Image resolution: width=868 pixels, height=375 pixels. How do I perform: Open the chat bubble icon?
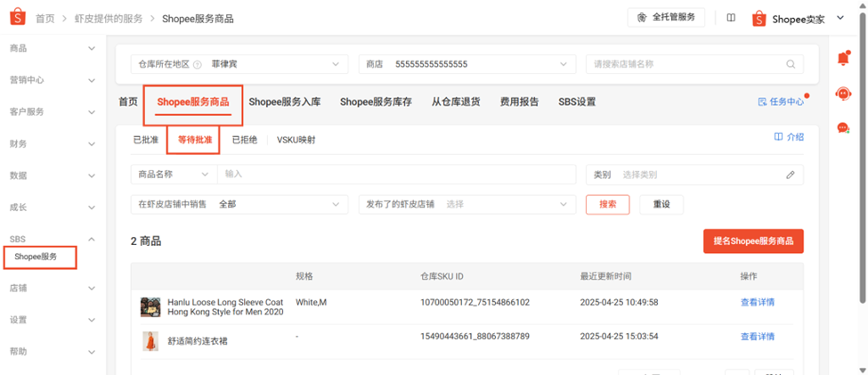pos(843,128)
